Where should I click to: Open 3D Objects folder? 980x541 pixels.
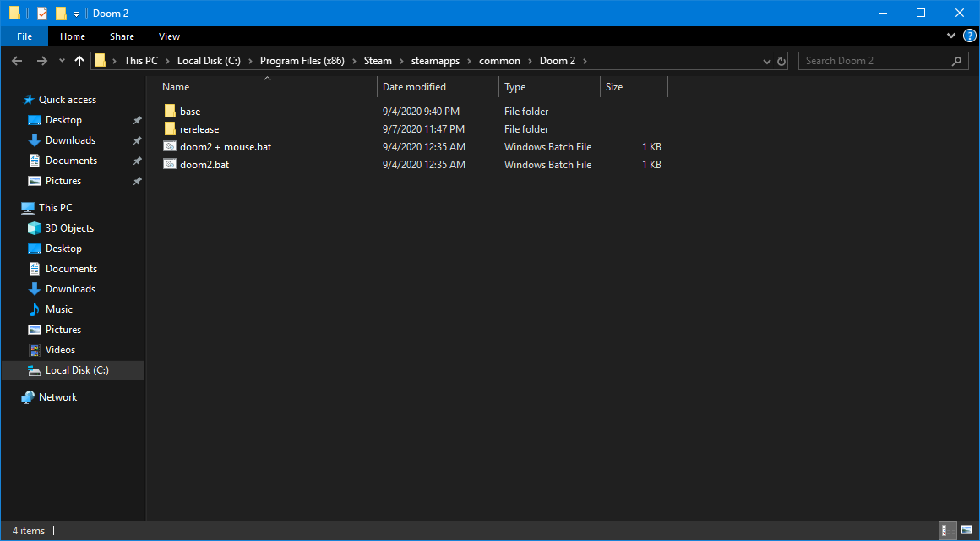(x=69, y=228)
